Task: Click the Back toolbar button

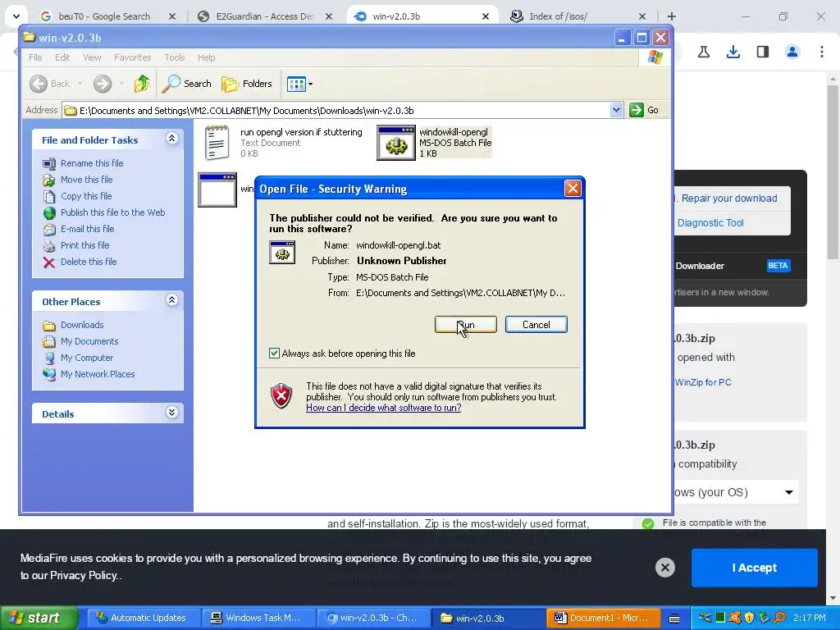Action: pyautogui.click(x=50, y=84)
